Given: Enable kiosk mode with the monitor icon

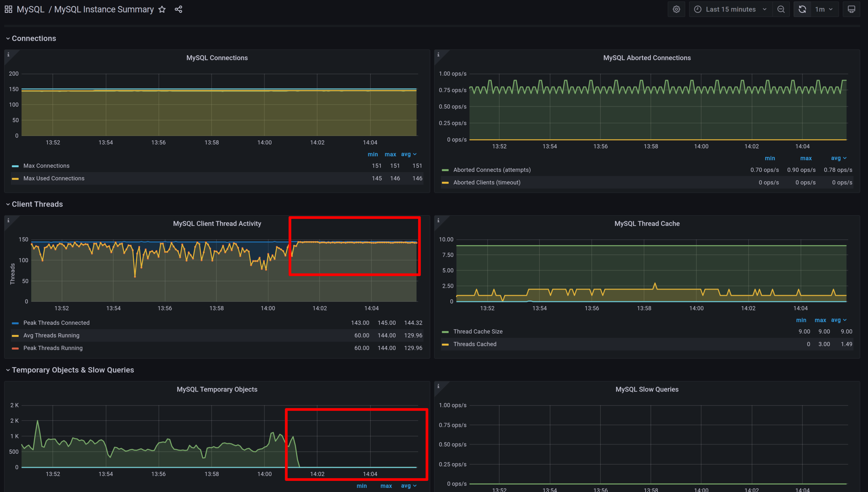Looking at the screenshot, I should click(x=851, y=9).
